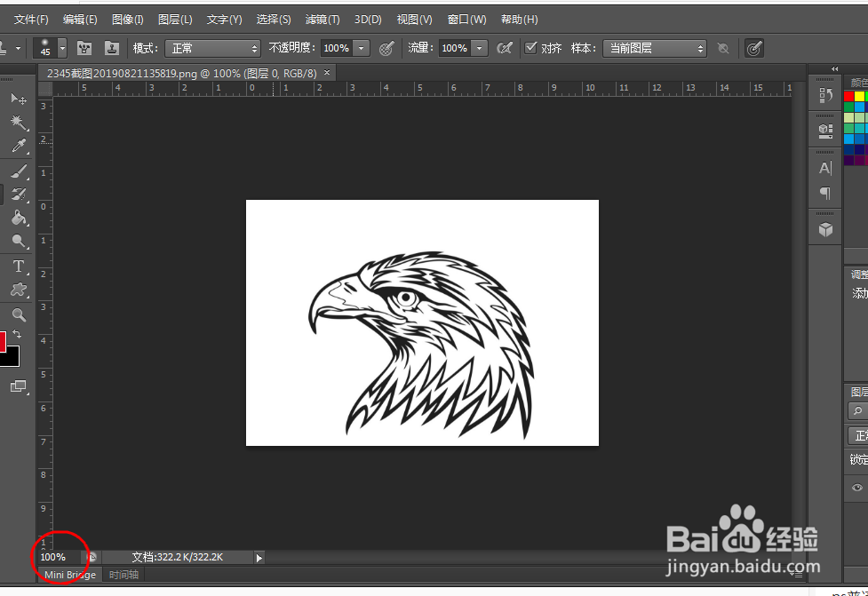Open the tool preset picker arrow
The height and width of the screenshot is (596, 868).
click(x=19, y=48)
